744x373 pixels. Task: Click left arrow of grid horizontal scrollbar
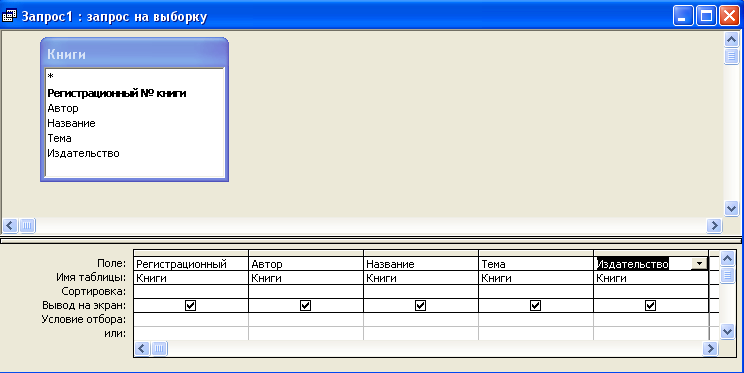click(142, 349)
